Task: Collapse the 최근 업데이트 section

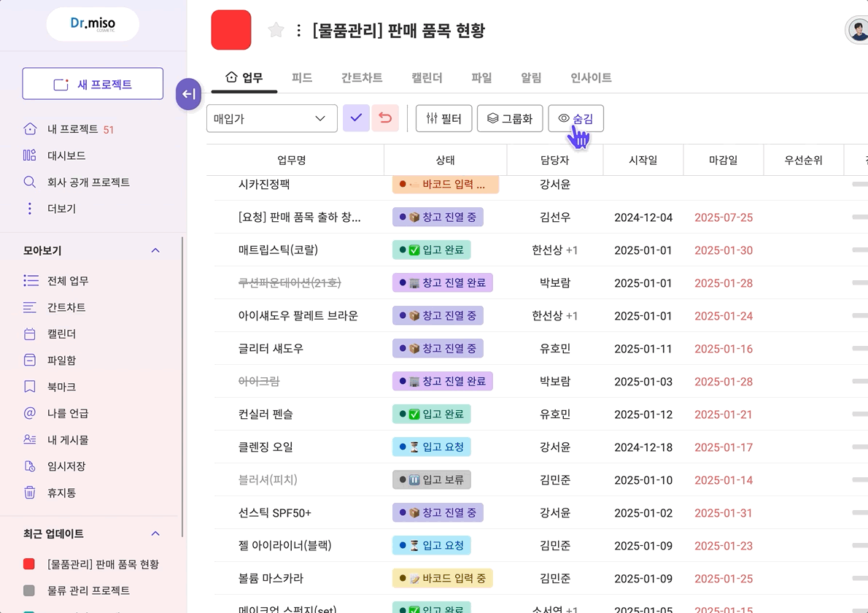Action: pyautogui.click(x=155, y=533)
